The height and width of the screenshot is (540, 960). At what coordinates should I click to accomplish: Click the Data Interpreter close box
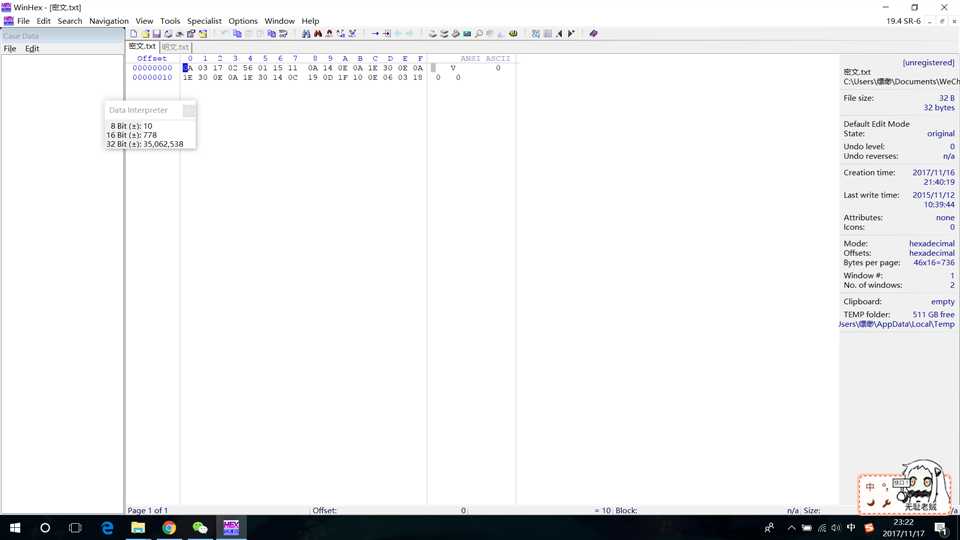189,110
